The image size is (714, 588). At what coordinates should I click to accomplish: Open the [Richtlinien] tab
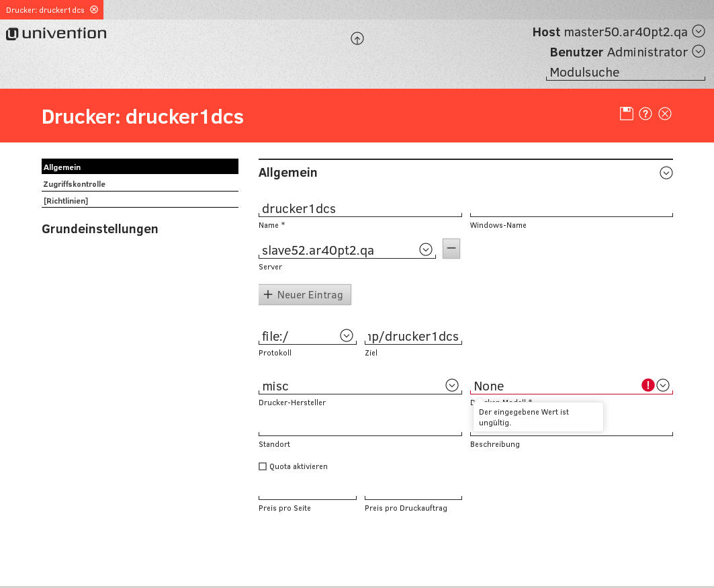pyautogui.click(x=66, y=201)
